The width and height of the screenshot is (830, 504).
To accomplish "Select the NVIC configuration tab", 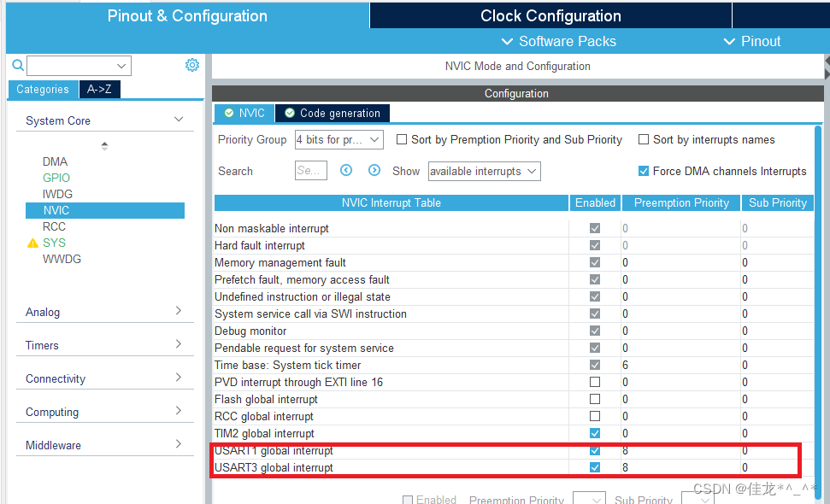I will click(244, 113).
